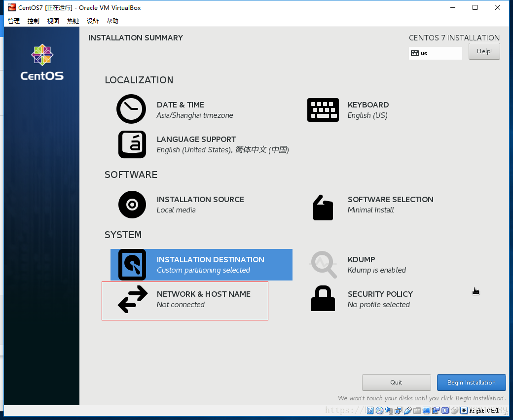Image resolution: width=513 pixels, height=420 pixels.
Task: Open the 管理 menu
Action: 14,21
